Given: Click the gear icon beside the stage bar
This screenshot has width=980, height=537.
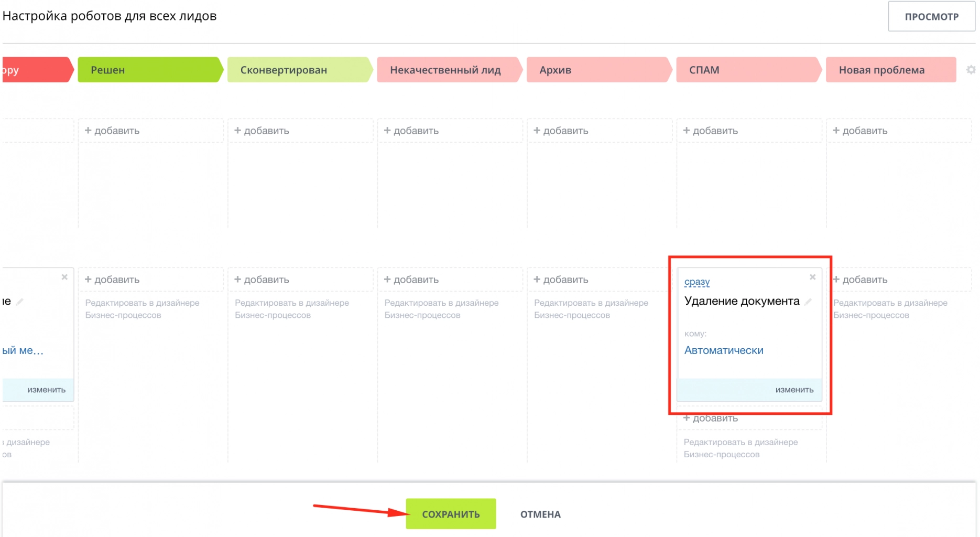Looking at the screenshot, I should click(971, 70).
